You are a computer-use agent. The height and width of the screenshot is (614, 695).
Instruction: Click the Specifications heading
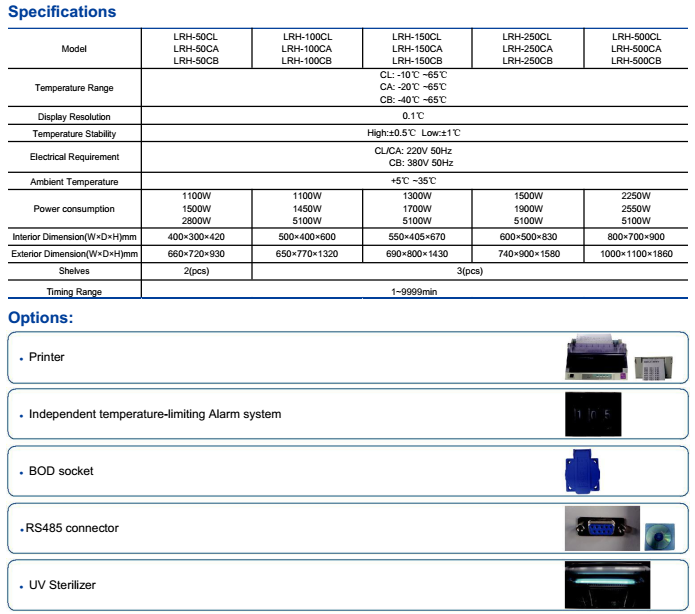click(62, 12)
